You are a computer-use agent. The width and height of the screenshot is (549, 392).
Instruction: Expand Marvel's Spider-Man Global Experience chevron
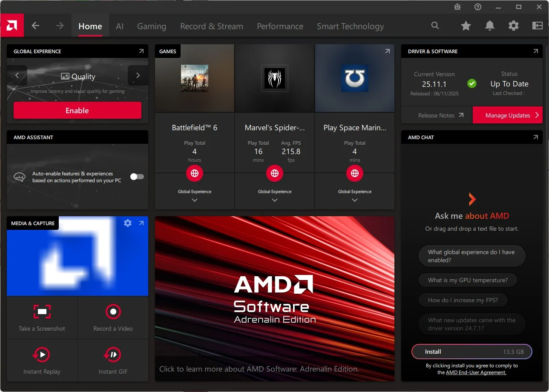point(275,200)
